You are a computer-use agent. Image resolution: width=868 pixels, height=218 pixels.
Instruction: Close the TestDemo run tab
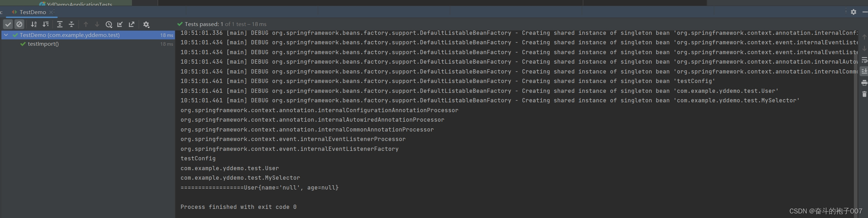point(51,12)
